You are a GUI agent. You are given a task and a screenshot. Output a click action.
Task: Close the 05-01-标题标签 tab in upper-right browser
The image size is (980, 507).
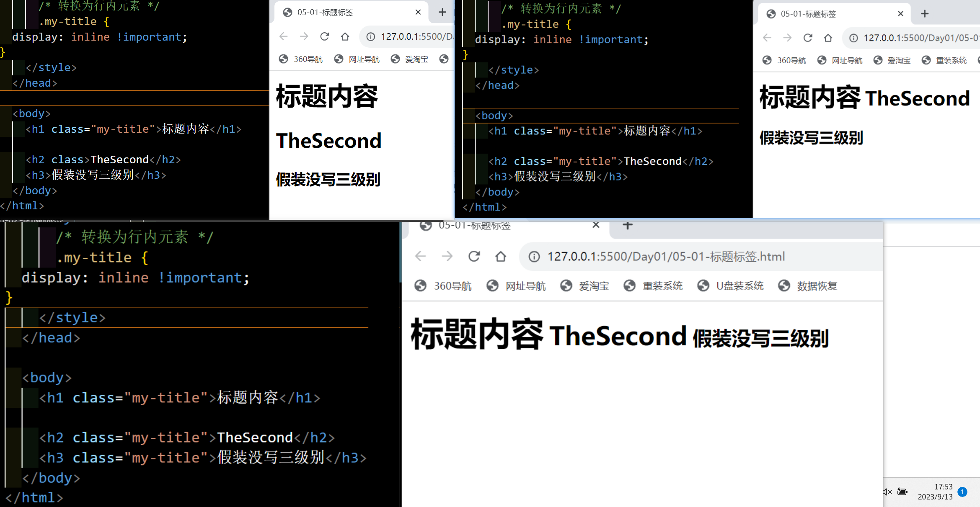point(900,14)
